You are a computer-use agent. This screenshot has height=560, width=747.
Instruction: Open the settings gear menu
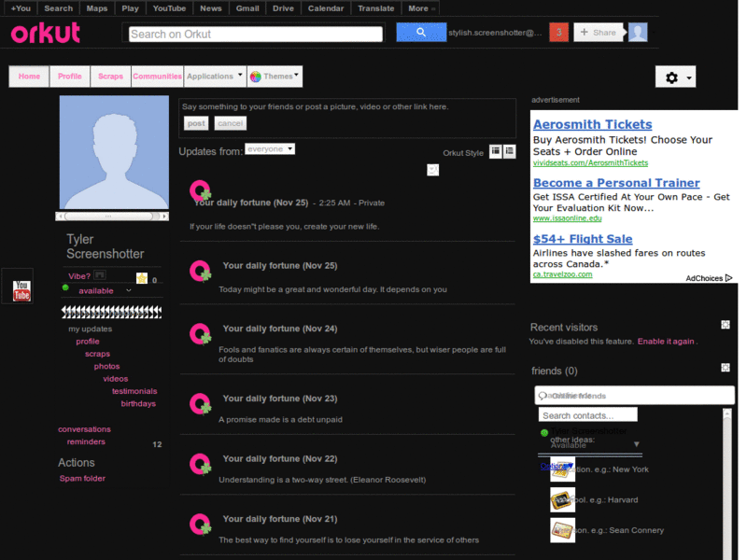coord(671,77)
